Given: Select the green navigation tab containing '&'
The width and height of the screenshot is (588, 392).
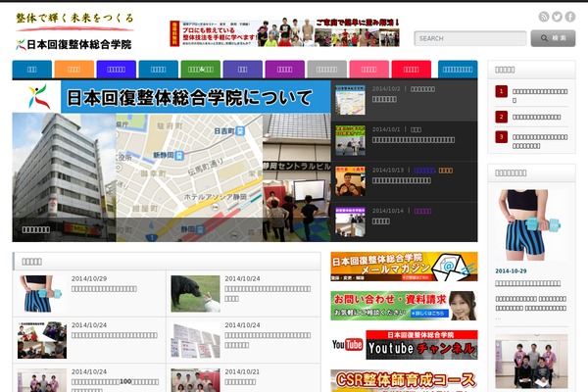Looking at the screenshot, I should click(x=201, y=70).
